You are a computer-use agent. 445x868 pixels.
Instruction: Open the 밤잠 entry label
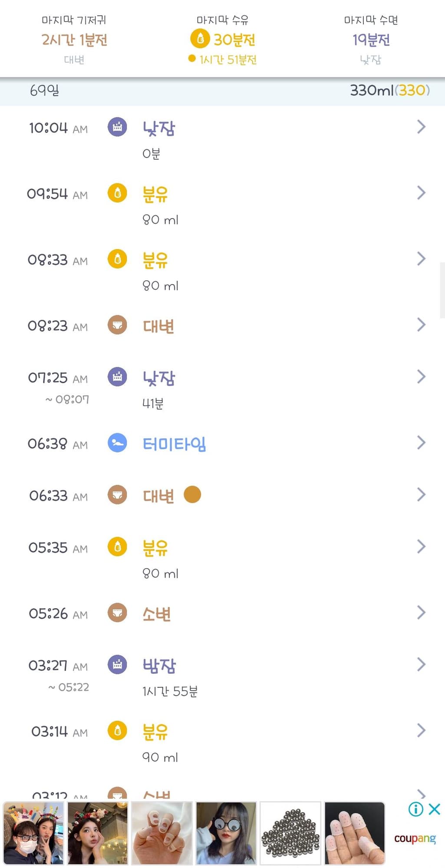[x=159, y=666]
